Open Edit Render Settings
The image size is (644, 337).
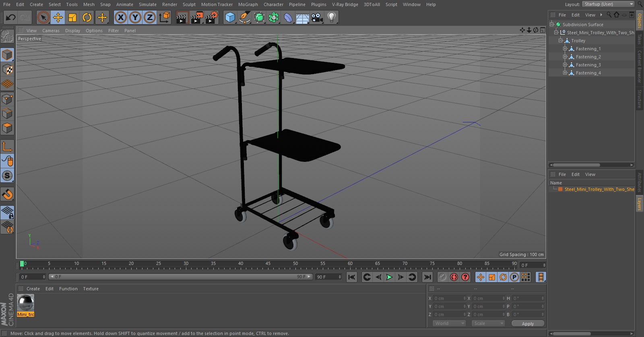[x=212, y=17]
